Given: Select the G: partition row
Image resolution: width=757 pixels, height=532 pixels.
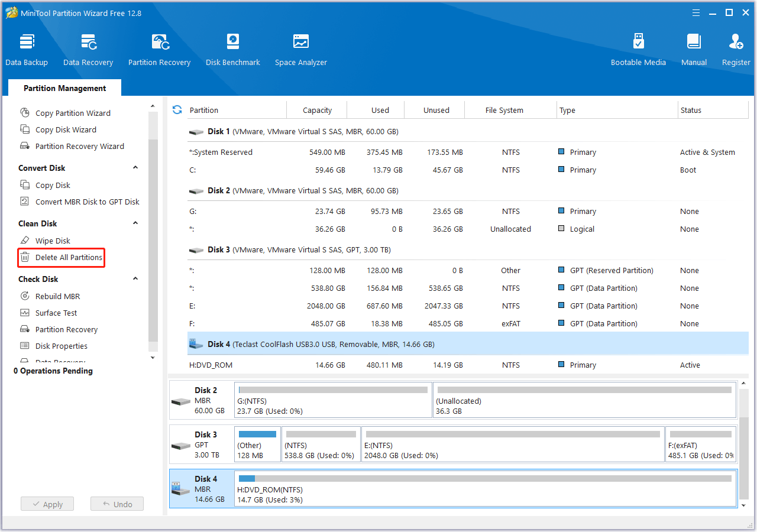Looking at the screenshot, I should (468, 211).
